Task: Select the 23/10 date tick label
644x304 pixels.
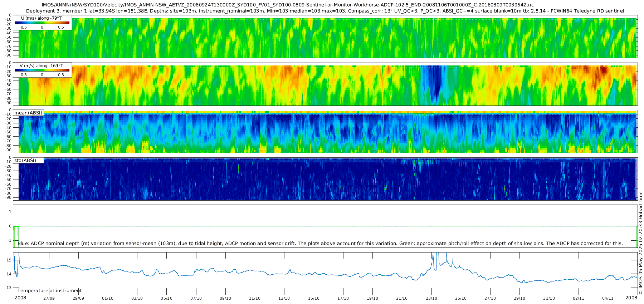Action: [431, 298]
